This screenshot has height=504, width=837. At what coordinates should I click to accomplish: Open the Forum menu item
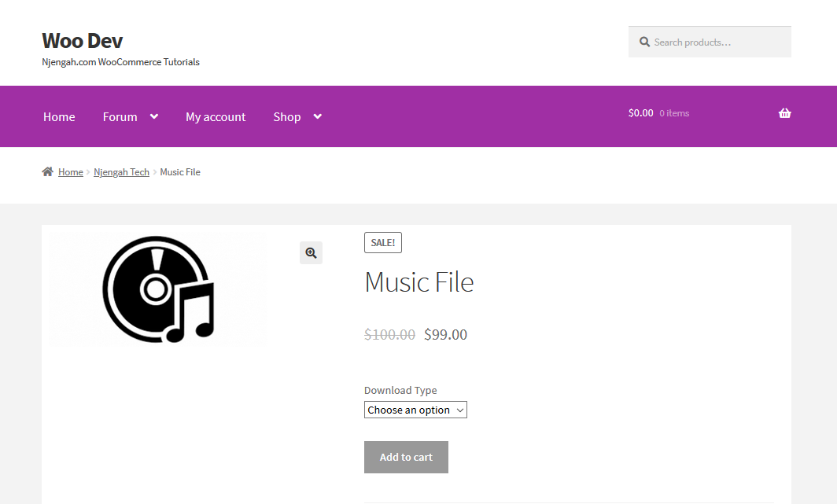120,117
